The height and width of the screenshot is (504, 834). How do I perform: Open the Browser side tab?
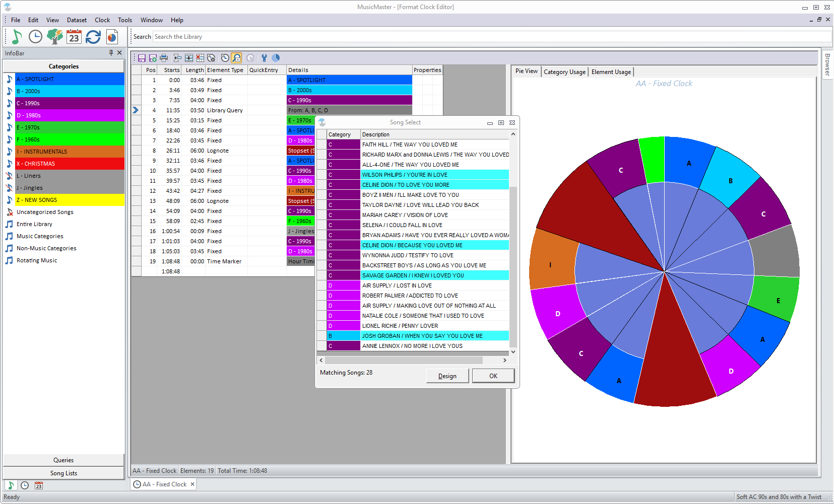(827, 65)
